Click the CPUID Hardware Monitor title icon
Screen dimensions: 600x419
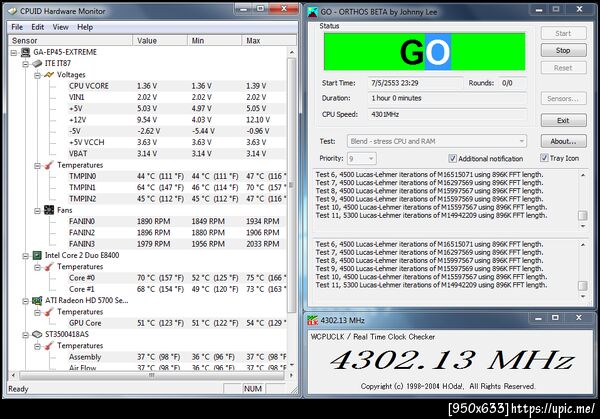coord(12,11)
